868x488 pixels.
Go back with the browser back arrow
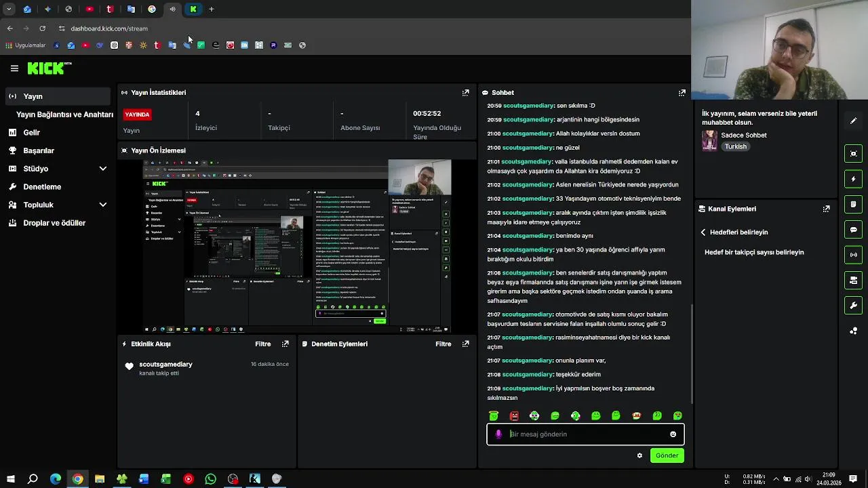point(9,28)
